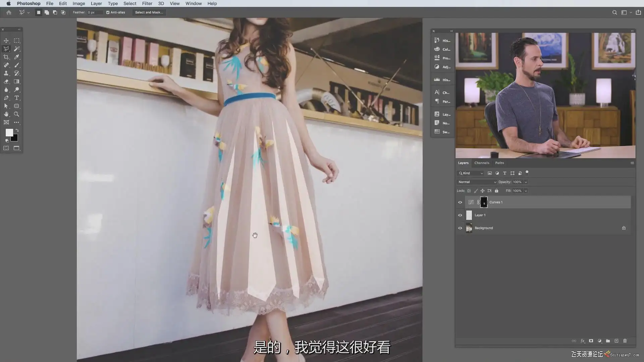Expand the Opacity dropdown arrow

526,182
